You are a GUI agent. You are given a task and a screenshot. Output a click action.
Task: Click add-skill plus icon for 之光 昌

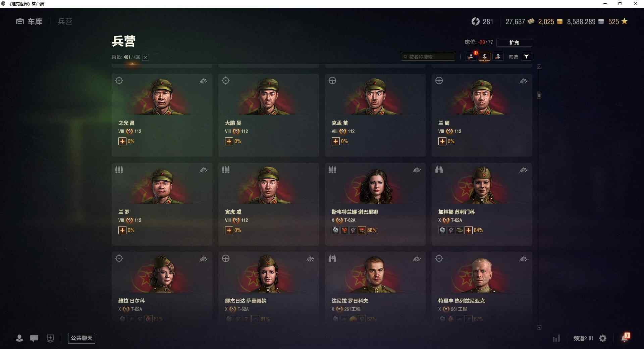[122, 141]
